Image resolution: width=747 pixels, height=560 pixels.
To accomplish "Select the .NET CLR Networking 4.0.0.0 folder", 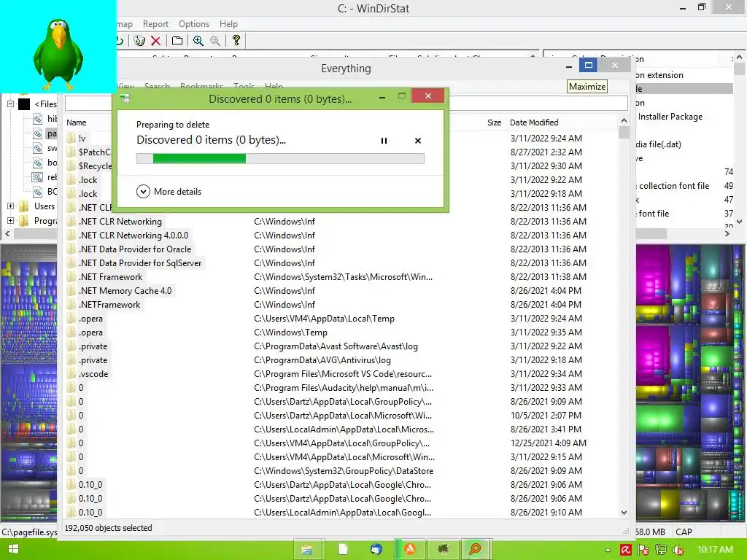I will click(x=133, y=236).
